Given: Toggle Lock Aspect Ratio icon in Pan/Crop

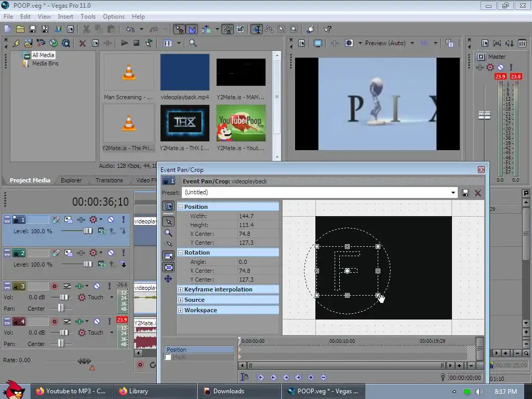Looking at the screenshot, I should tap(169, 256).
